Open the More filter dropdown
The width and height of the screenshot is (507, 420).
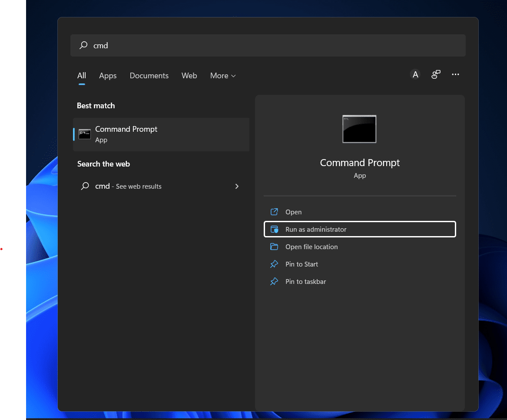click(222, 76)
